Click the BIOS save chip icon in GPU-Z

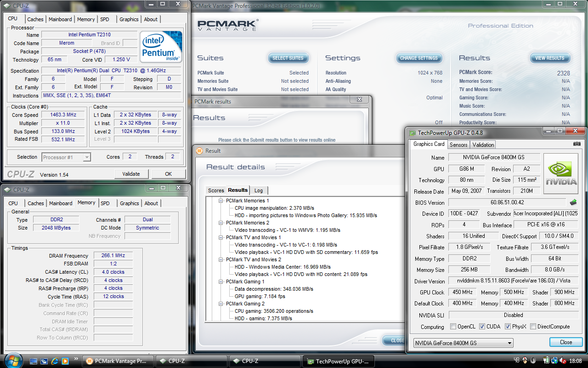[x=573, y=202]
